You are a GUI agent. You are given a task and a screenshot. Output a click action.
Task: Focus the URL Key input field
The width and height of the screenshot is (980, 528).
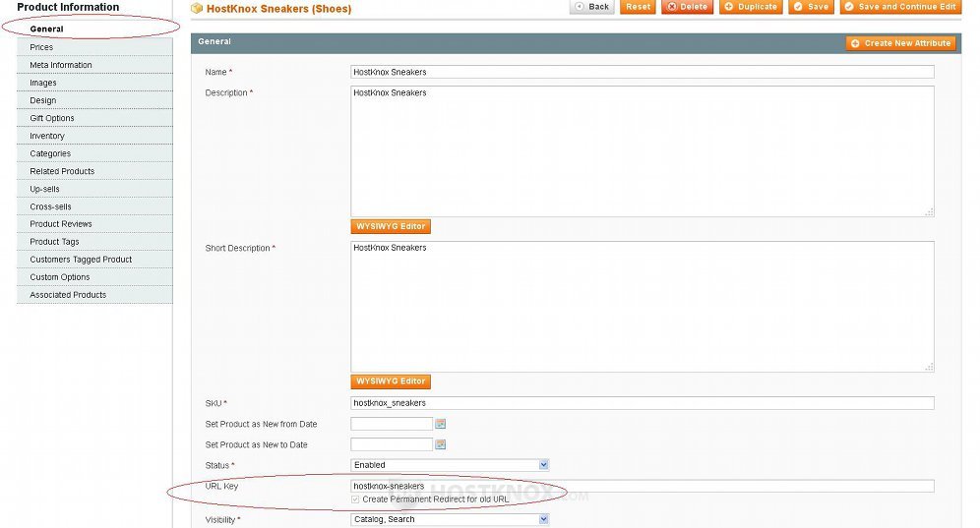(x=642, y=486)
